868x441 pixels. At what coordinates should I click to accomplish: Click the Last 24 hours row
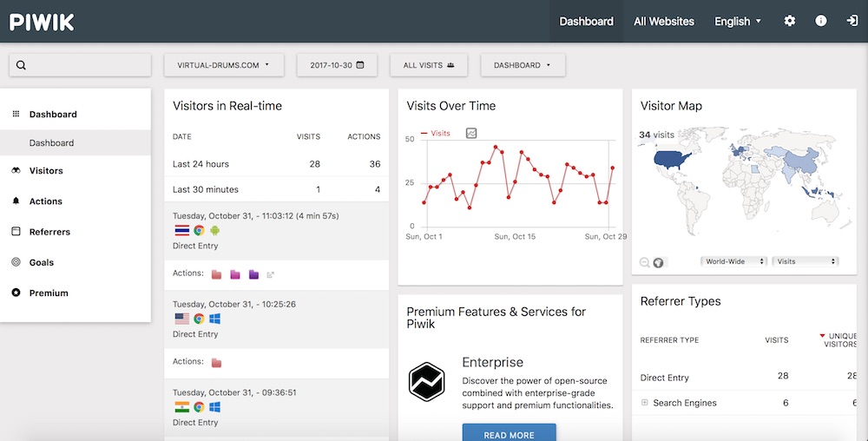tap(276, 164)
